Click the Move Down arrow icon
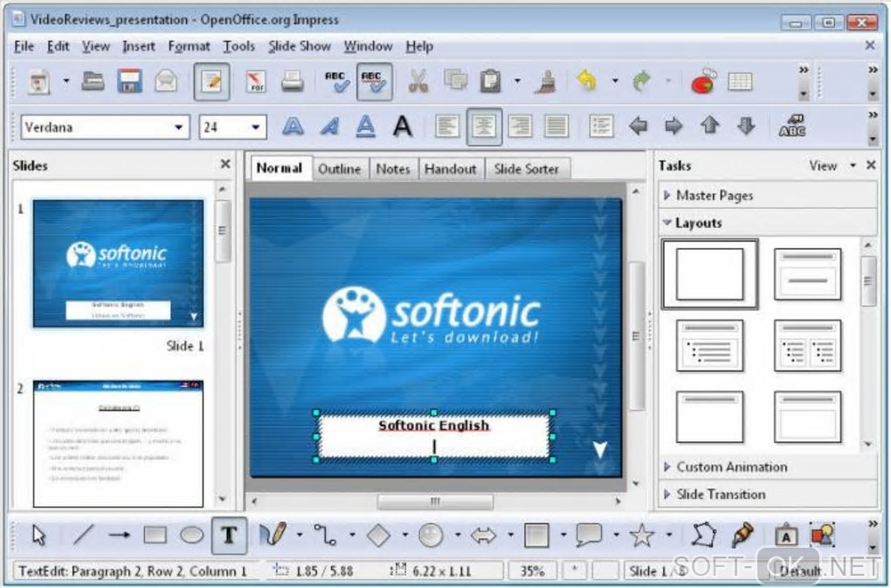 coord(746,126)
